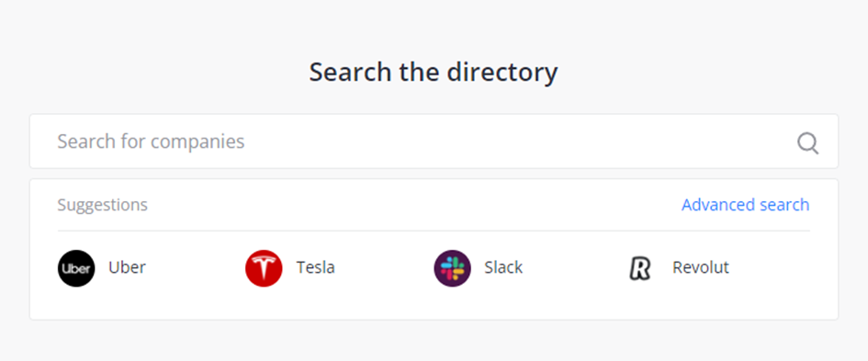Viewport: 868px width, 361px height.
Task: Click the empty middle of the search box
Action: pos(498,141)
